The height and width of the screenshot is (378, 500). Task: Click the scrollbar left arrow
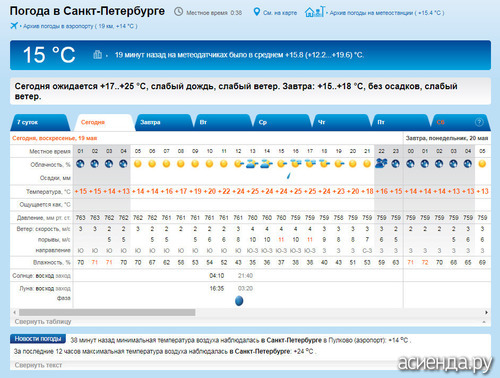[14, 312]
